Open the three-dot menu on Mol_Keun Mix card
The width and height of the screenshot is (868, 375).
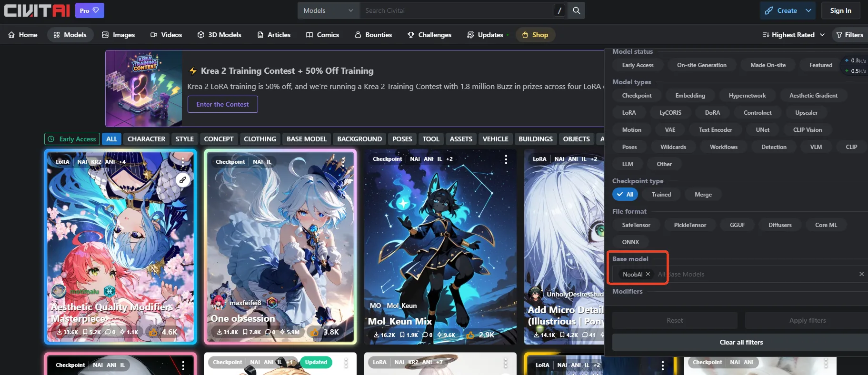tap(506, 159)
